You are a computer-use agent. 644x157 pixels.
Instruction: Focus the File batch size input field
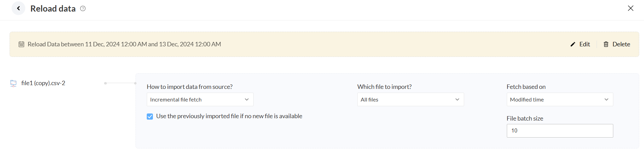tap(560, 131)
